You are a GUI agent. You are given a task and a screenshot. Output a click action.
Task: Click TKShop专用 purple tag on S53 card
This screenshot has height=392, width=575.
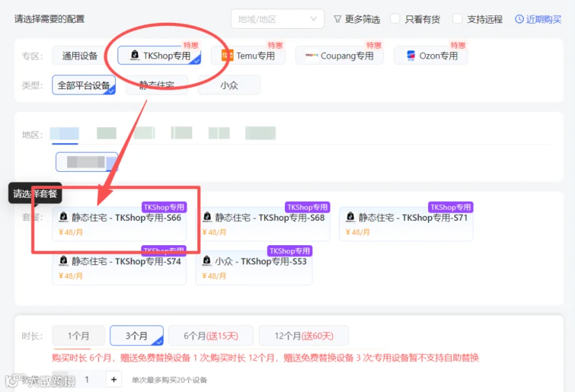[289, 251]
